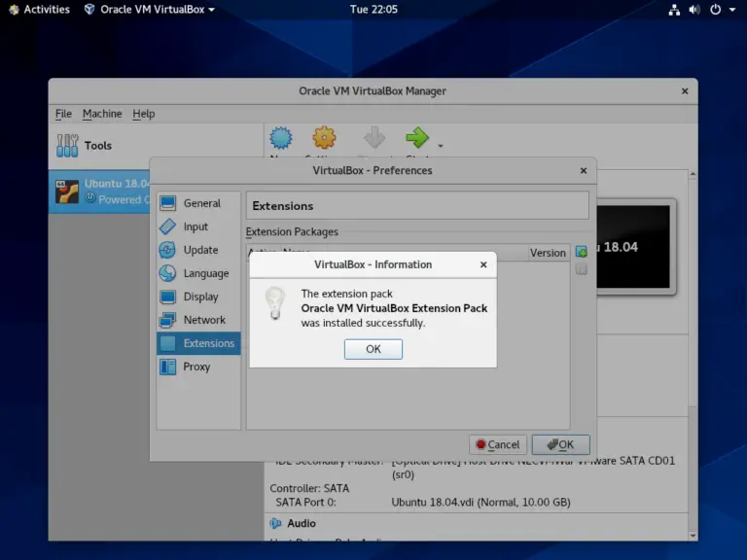Open the Update preferences page
Viewport: 747px width, 560px height.
click(198, 250)
